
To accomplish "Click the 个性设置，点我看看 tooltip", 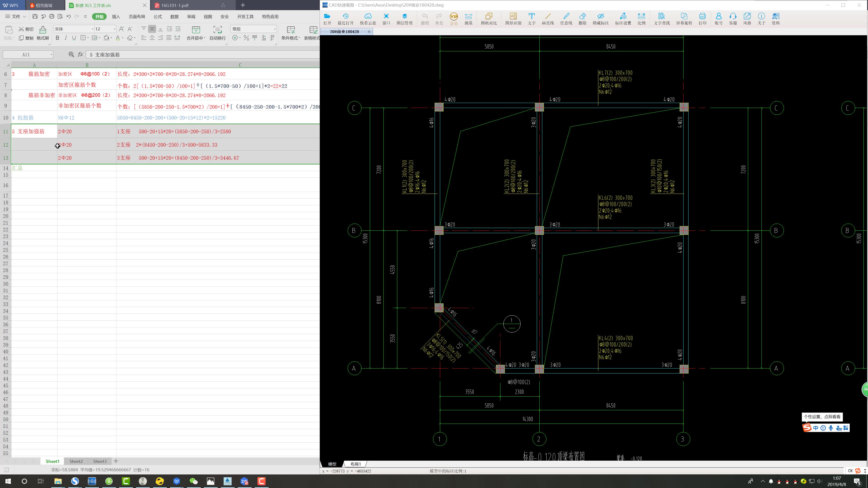I will click(822, 417).
